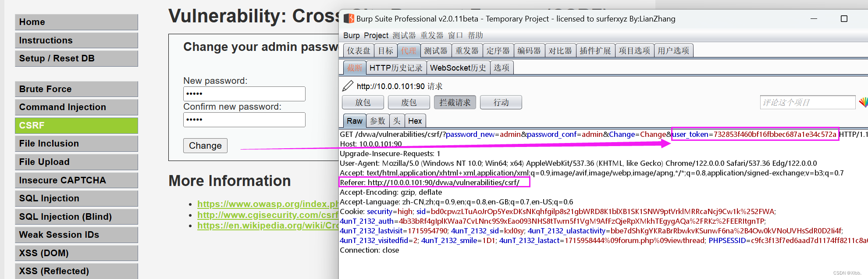Open the proxy 选项 sub-tab

[x=502, y=68]
